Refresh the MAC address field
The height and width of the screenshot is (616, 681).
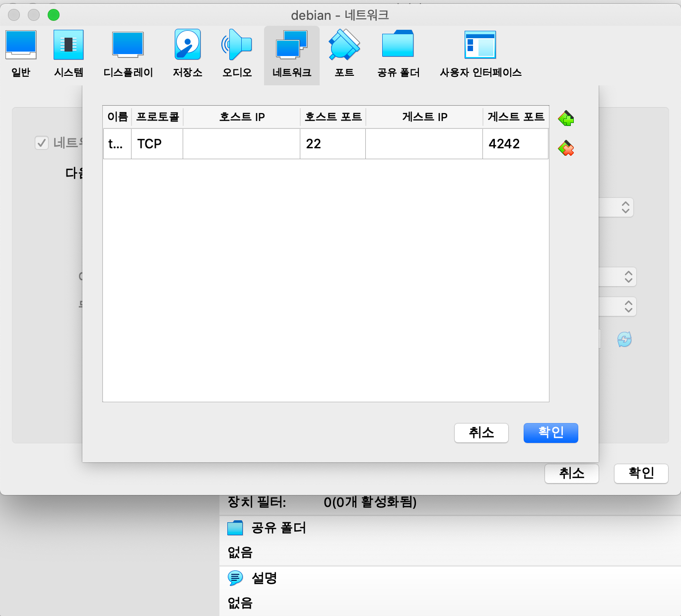click(624, 339)
